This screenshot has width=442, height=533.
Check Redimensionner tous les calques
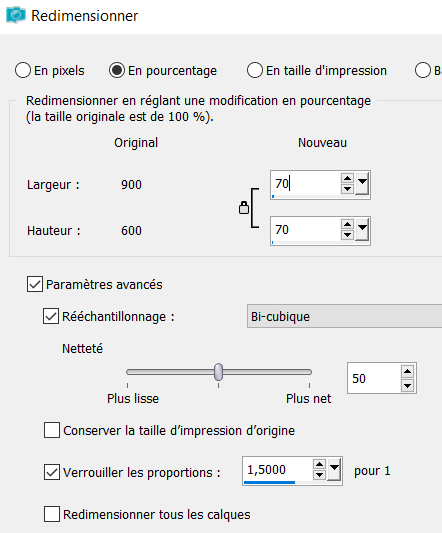(x=52, y=514)
